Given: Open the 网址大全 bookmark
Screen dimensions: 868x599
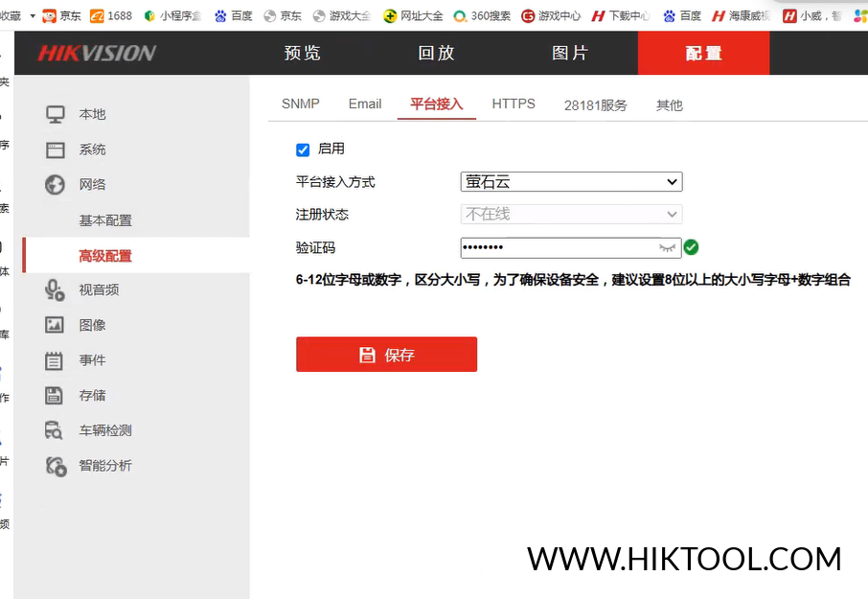Looking at the screenshot, I should pyautogui.click(x=413, y=16).
